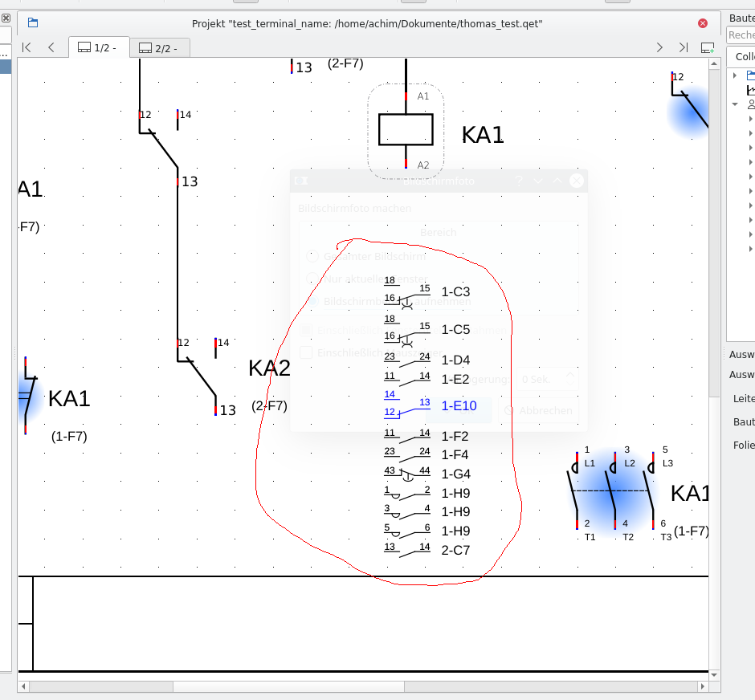This screenshot has height=700, width=755.
Task: Click the horizontal scrollbar of the diagram
Action: pyautogui.click(x=363, y=686)
